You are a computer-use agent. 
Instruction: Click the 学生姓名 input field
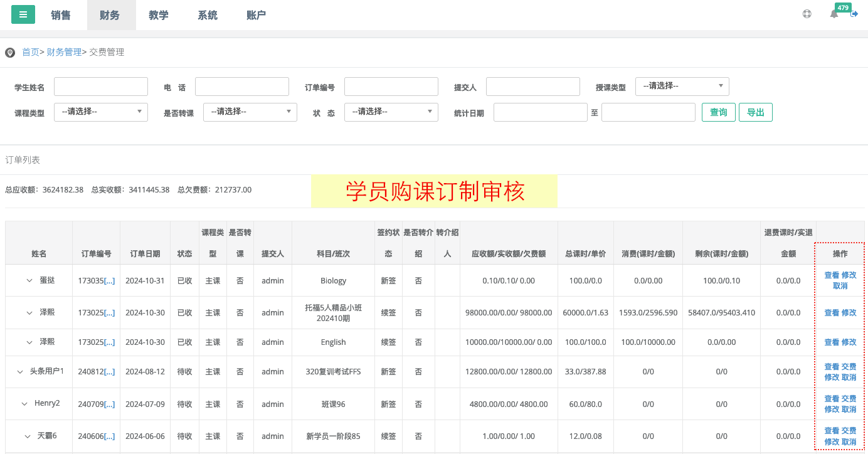tap(100, 87)
